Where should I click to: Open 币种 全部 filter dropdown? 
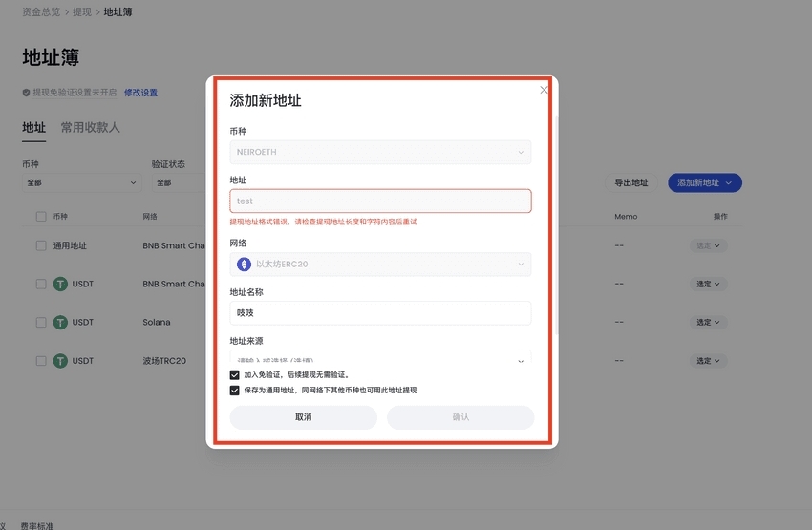pyautogui.click(x=80, y=182)
